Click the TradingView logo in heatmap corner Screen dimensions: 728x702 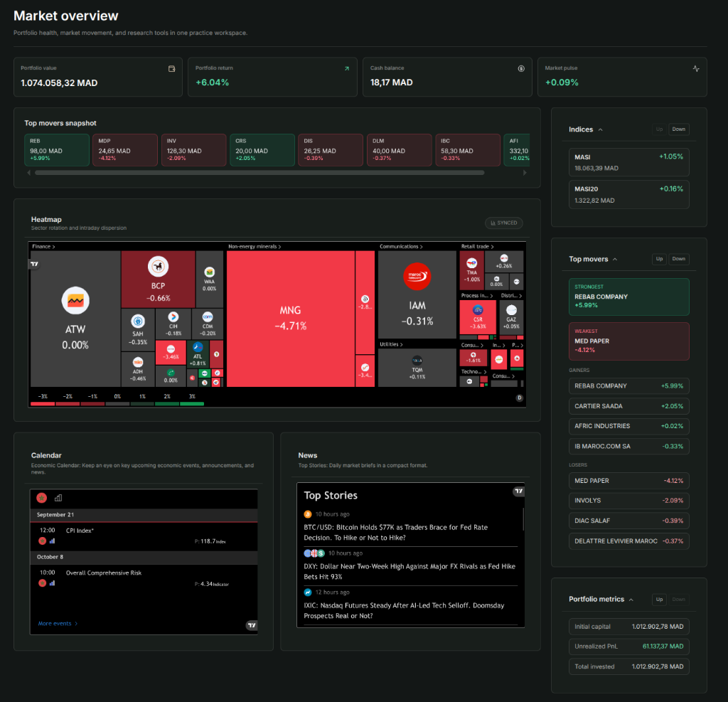pos(34,264)
